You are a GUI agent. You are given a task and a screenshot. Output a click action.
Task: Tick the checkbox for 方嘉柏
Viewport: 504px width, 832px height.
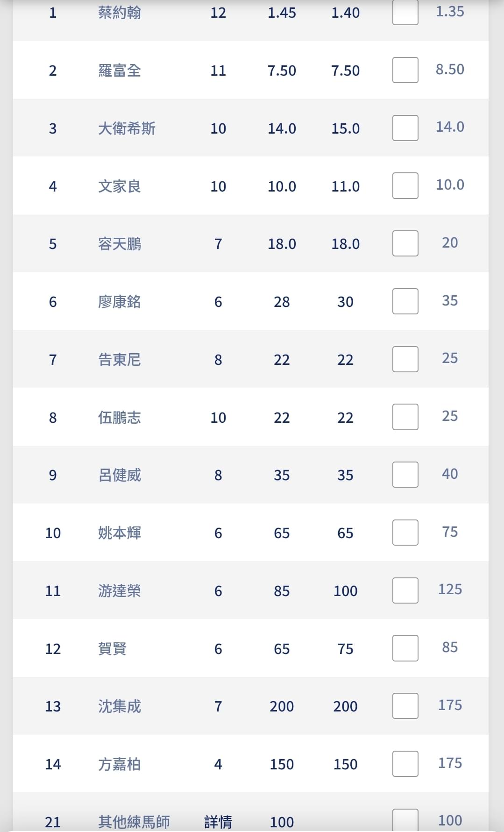tap(405, 764)
